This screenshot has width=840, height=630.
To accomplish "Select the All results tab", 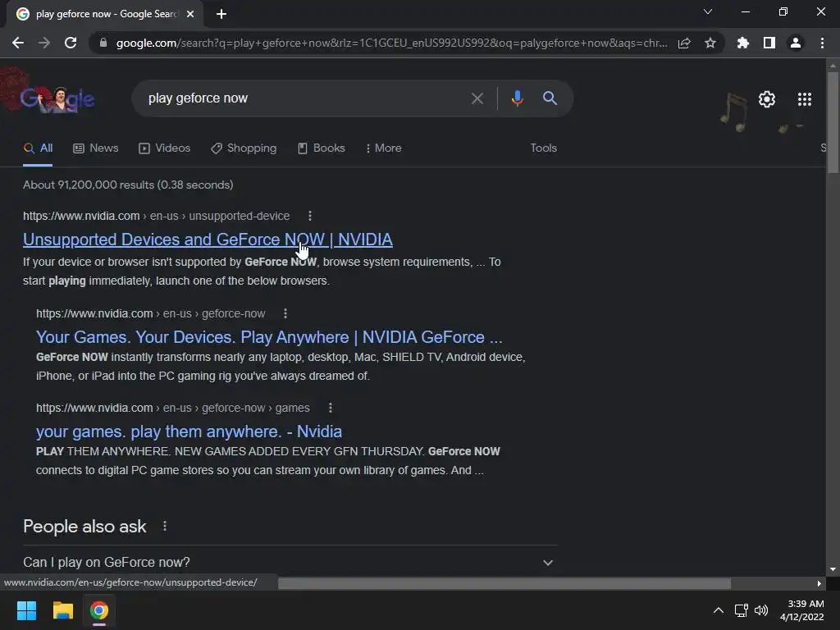I will coord(38,148).
